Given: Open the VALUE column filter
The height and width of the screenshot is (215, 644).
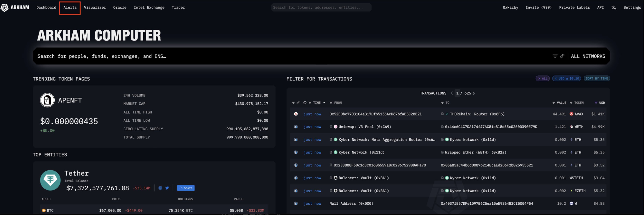Looking at the screenshot, I should (x=554, y=103).
